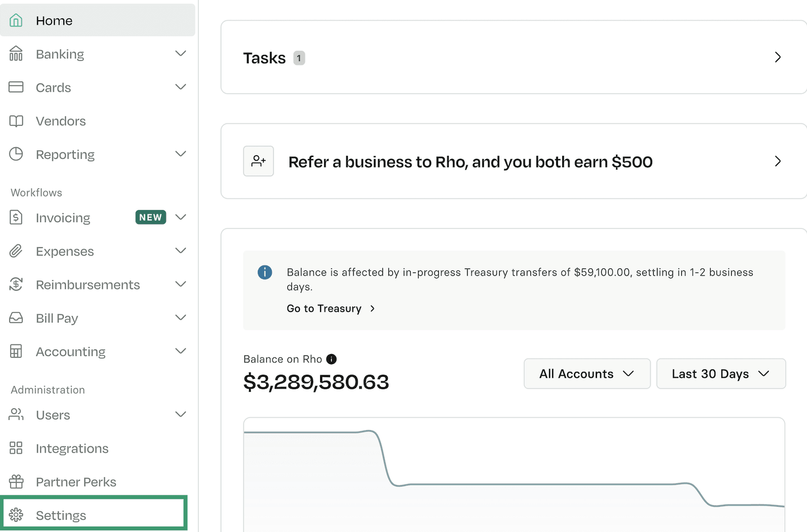Click the Home house icon

tap(16, 21)
